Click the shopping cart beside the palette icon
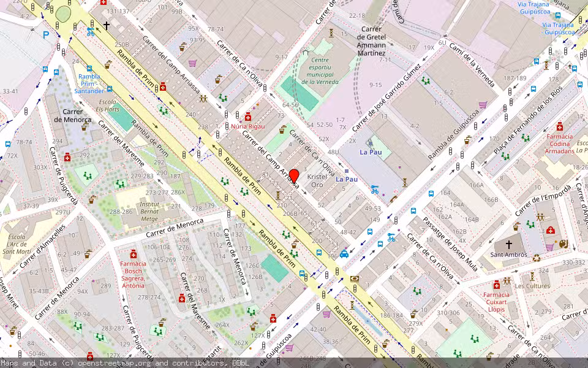Viewport: 588px width, 368px height. pos(549,247)
